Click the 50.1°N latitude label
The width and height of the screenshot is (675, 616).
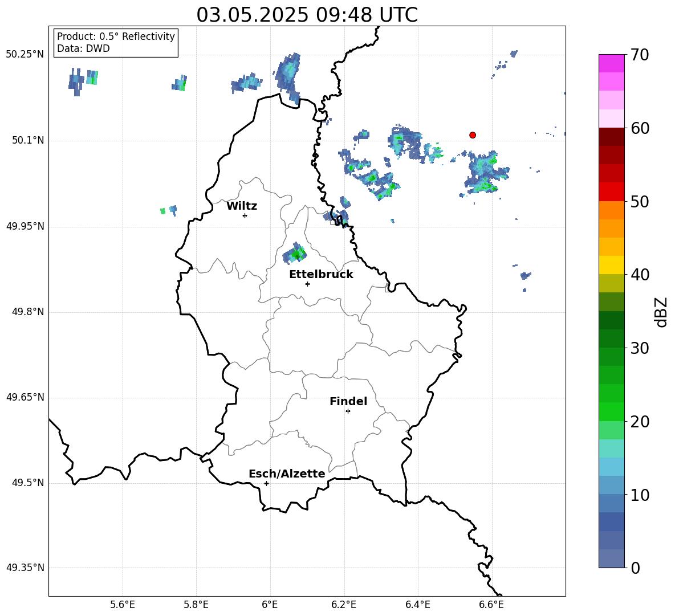[x=28, y=140]
